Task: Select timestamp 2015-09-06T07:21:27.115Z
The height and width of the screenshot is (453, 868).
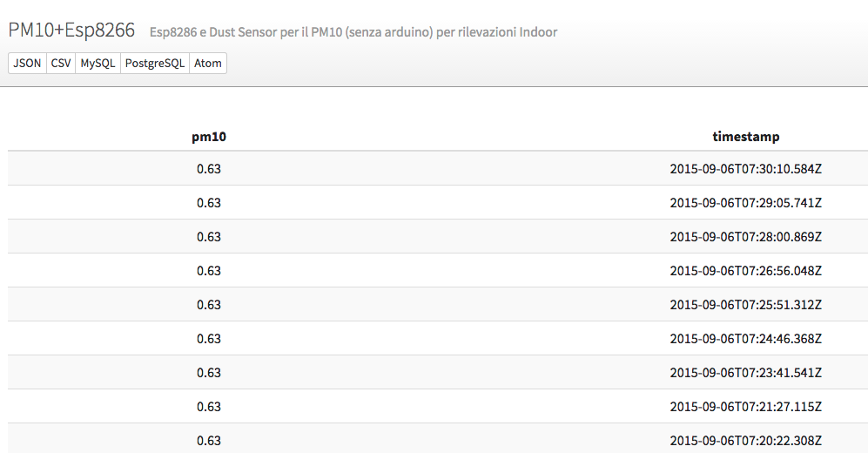Action: tap(745, 407)
